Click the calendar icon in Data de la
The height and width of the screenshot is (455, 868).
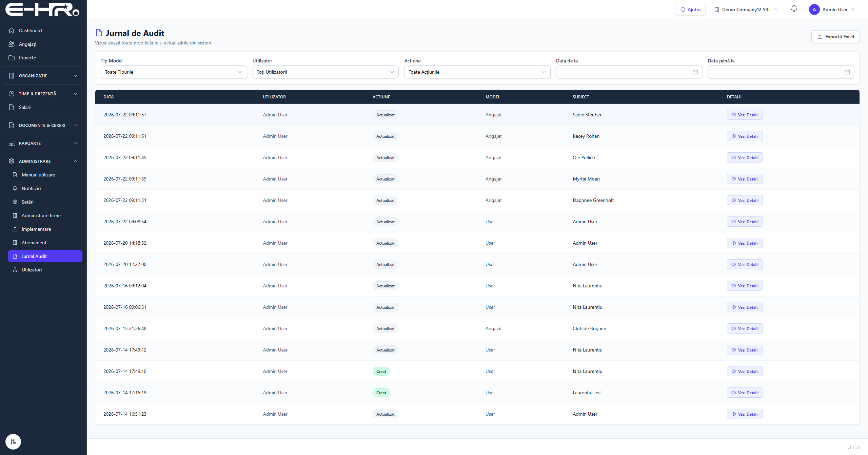[695, 72]
